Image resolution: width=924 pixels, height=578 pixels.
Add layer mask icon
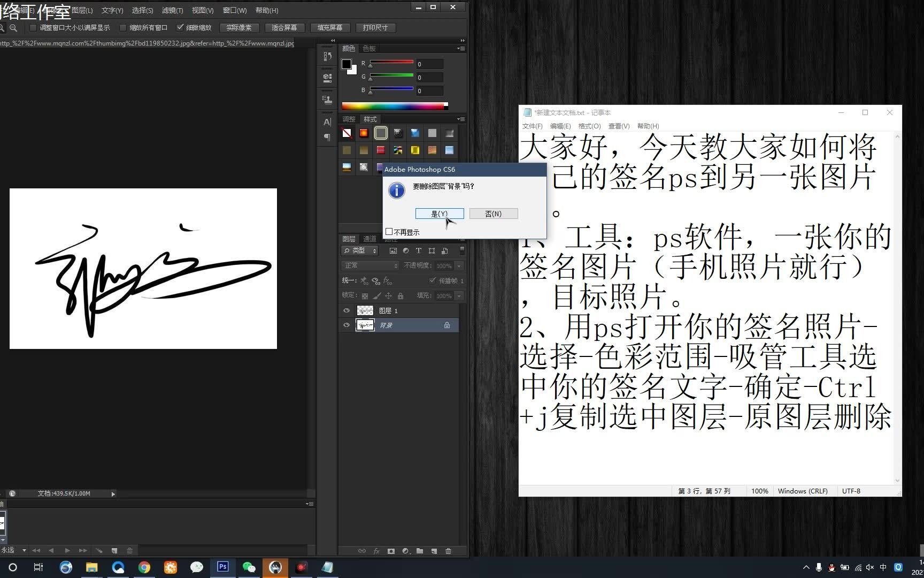coord(391,551)
